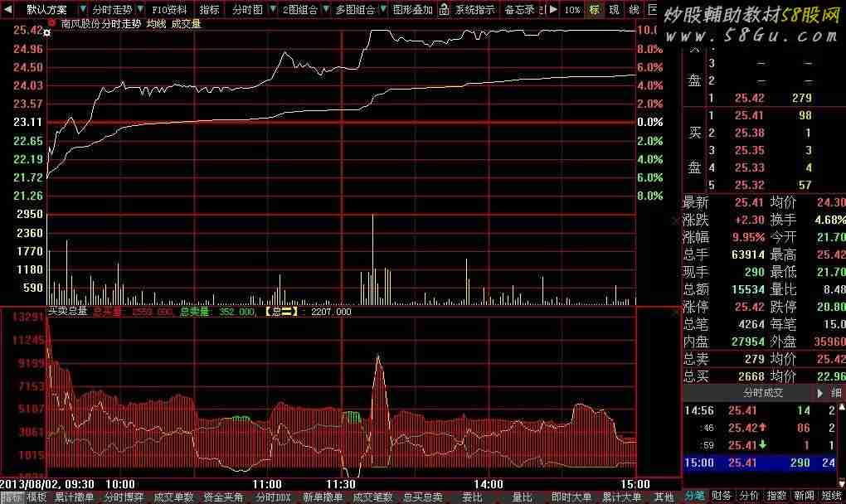
Task: Click the toolbar right scroll arrow
Action: [553, 9]
